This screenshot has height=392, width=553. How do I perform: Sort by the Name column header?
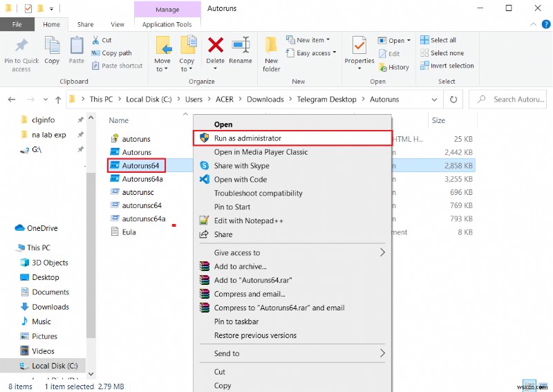pyautogui.click(x=119, y=120)
